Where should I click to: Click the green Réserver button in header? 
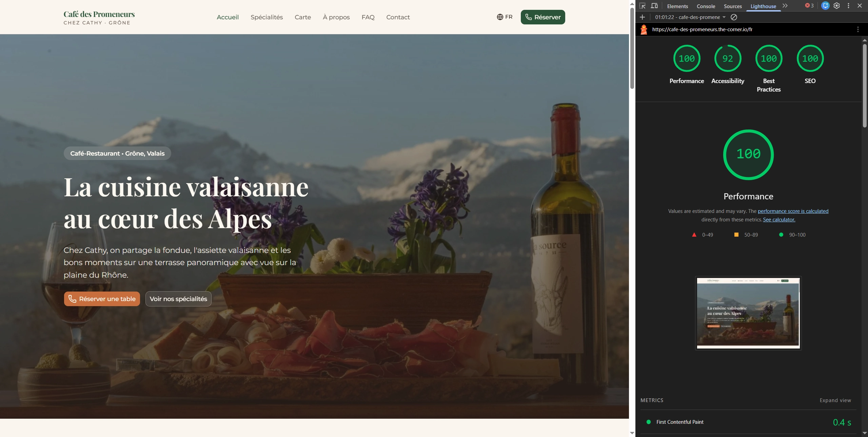click(543, 17)
